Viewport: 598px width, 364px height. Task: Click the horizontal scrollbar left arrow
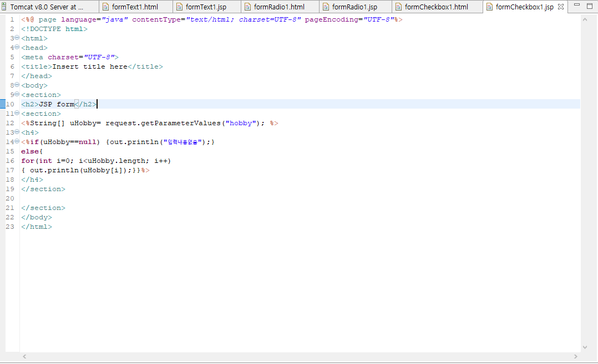(x=24, y=357)
